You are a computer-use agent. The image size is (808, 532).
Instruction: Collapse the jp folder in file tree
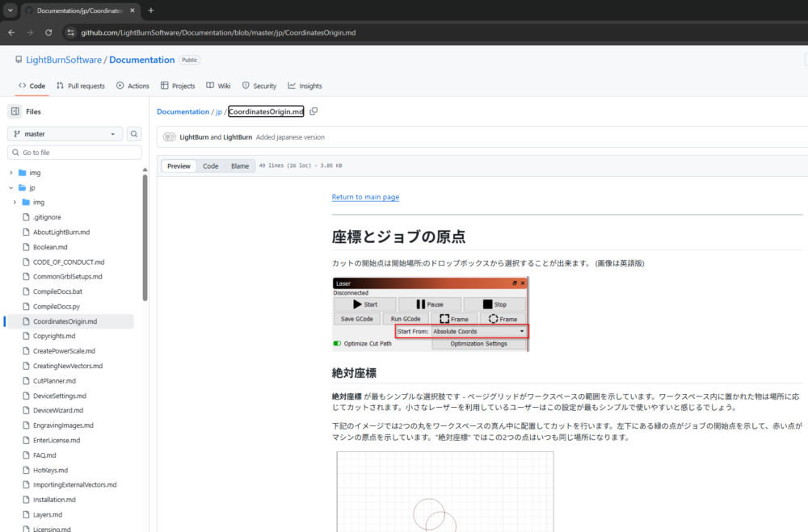point(11,187)
